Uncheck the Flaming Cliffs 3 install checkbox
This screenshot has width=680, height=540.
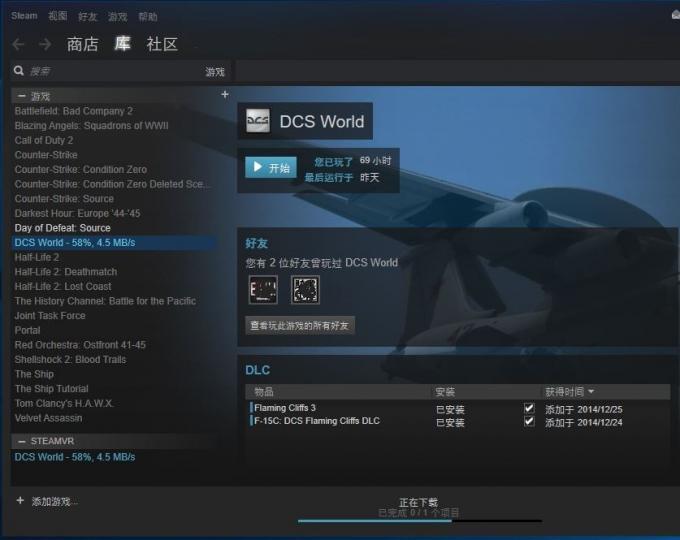tap(529, 409)
